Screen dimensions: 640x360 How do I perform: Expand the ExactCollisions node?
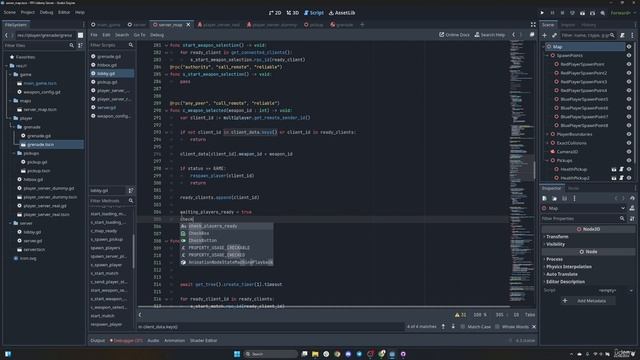547,143
